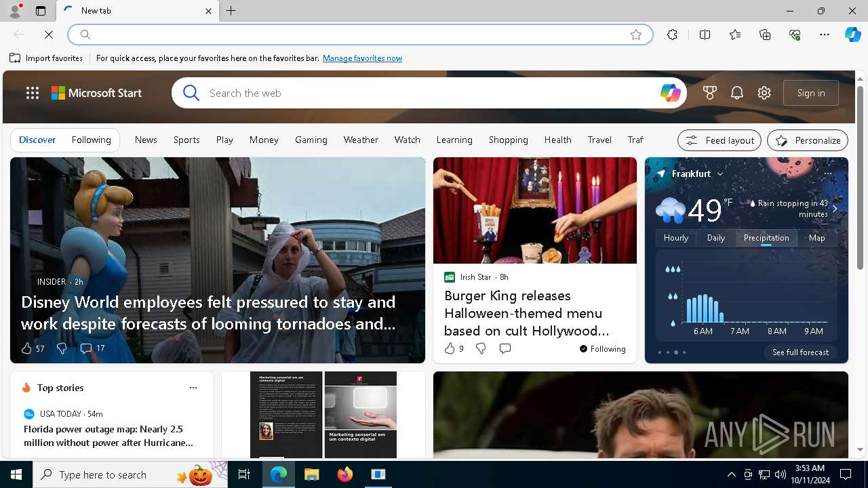Dislike the Burger King article
The width and height of the screenshot is (868, 488).
(x=481, y=348)
